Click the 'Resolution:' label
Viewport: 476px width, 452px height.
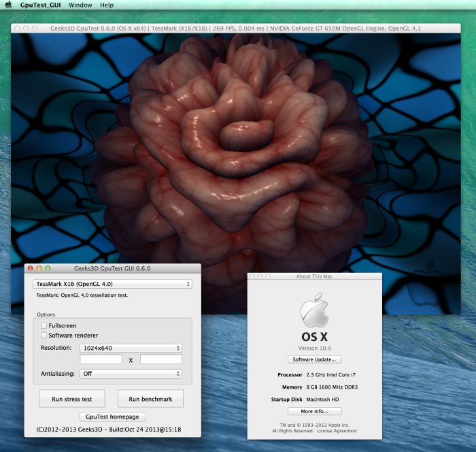coord(56,348)
